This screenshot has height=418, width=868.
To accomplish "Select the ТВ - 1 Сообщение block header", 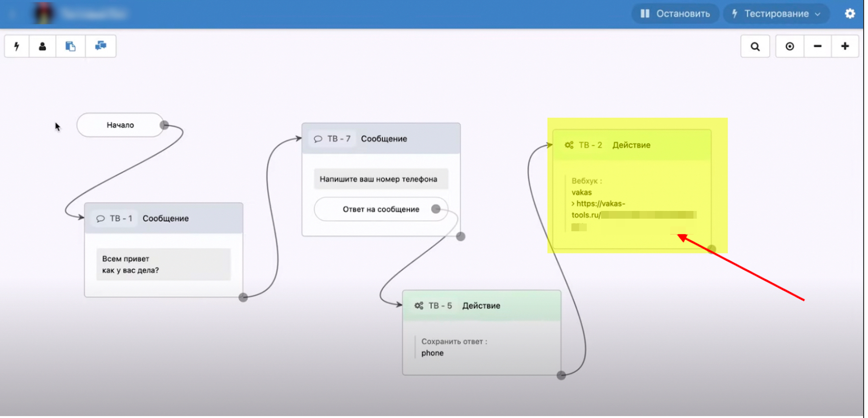I will point(164,219).
